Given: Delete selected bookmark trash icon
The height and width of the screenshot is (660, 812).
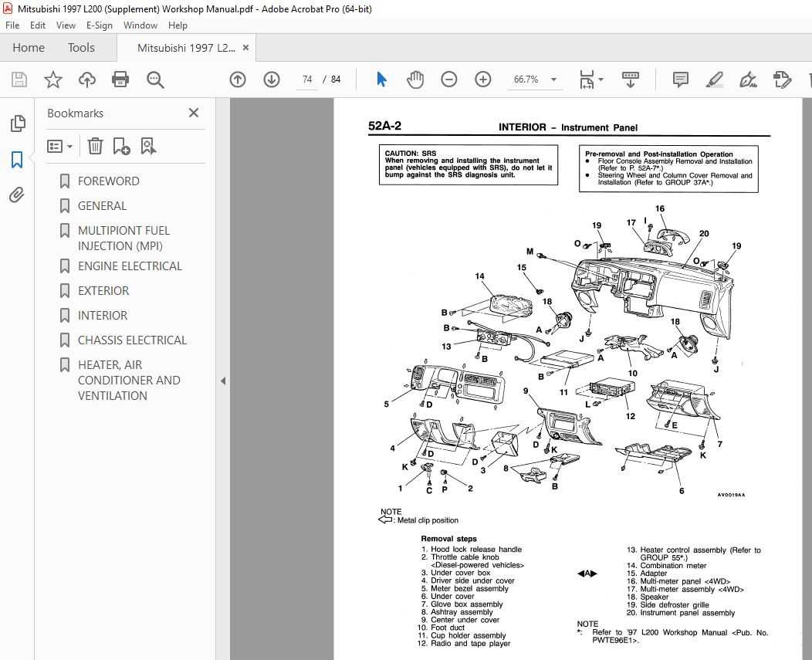Looking at the screenshot, I should pyautogui.click(x=95, y=147).
